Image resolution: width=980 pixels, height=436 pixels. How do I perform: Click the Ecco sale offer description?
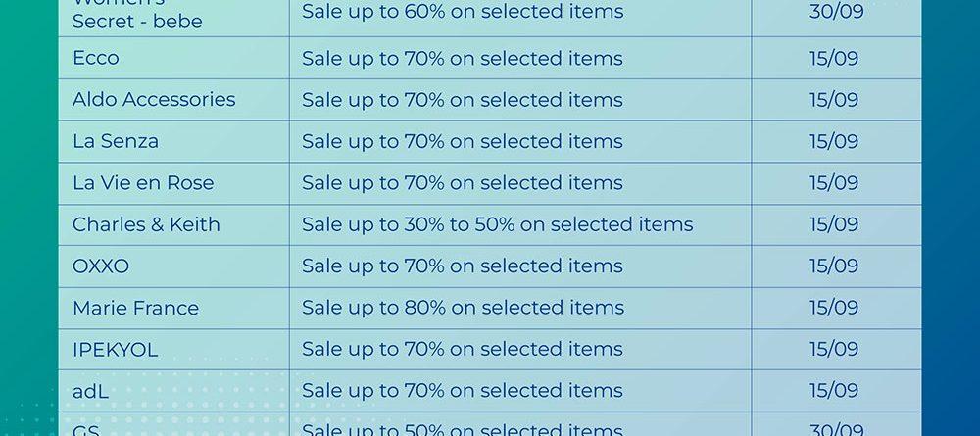pyautogui.click(x=463, y=58)
